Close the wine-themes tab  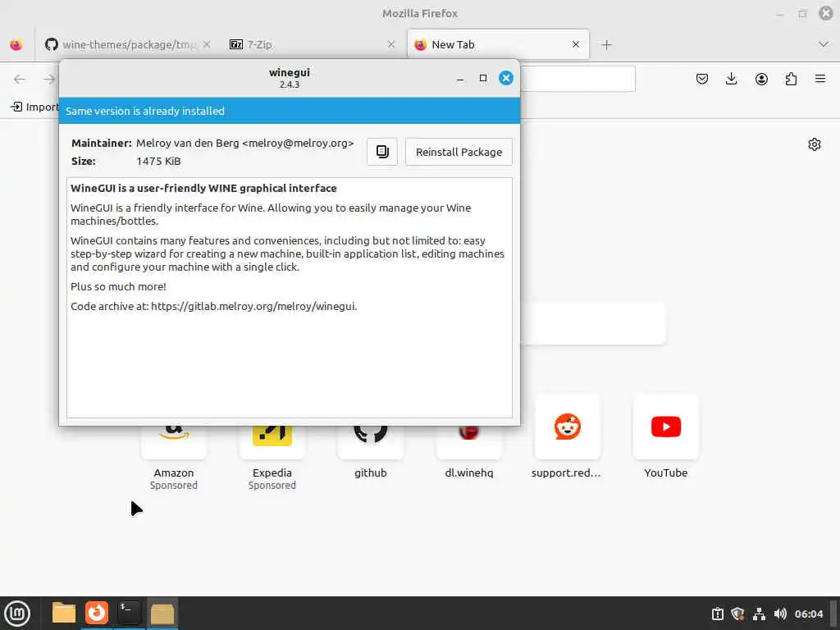tap(207, 44)
